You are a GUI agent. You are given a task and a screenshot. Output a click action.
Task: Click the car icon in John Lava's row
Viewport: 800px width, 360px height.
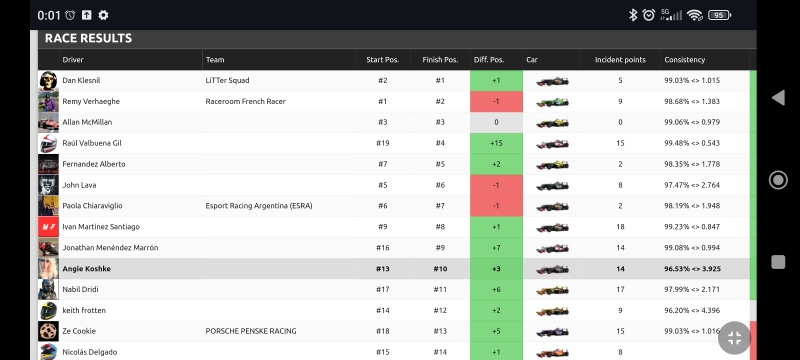coord(552,186)
